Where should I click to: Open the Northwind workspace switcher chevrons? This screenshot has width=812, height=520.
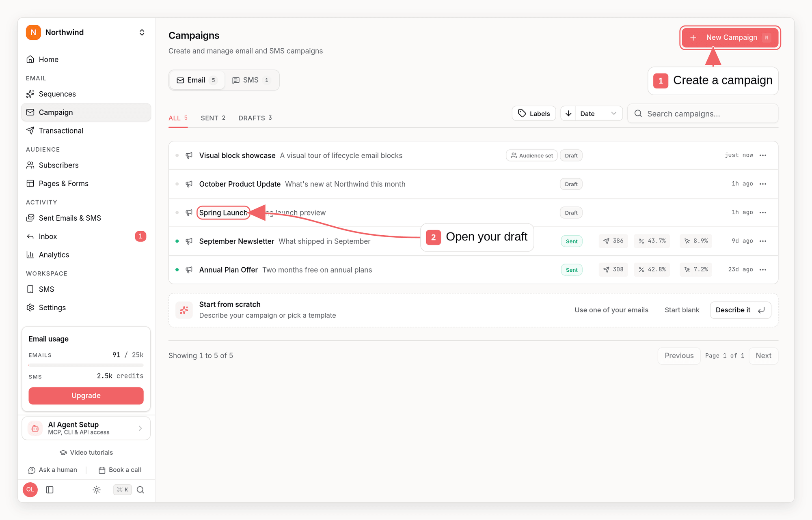click(x=142, y=32)
